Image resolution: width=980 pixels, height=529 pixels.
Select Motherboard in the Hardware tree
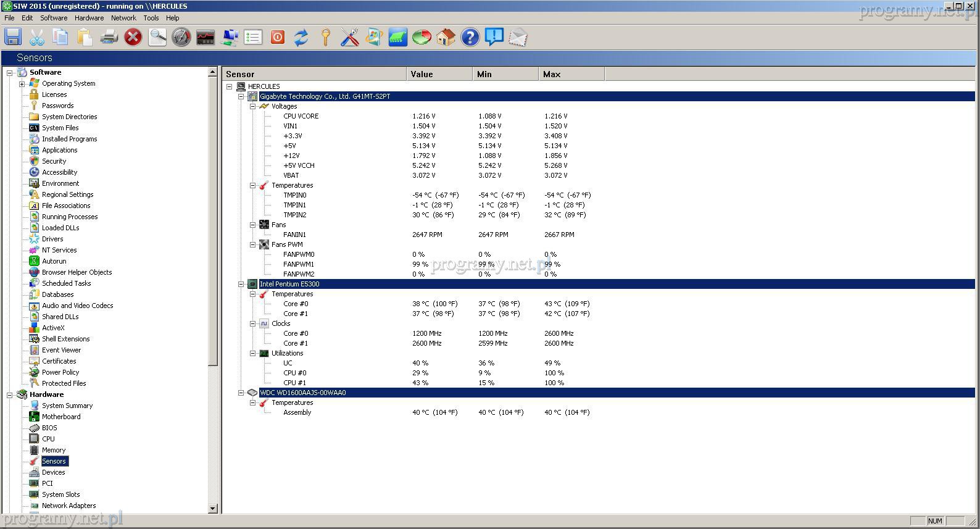pos(61,417)
